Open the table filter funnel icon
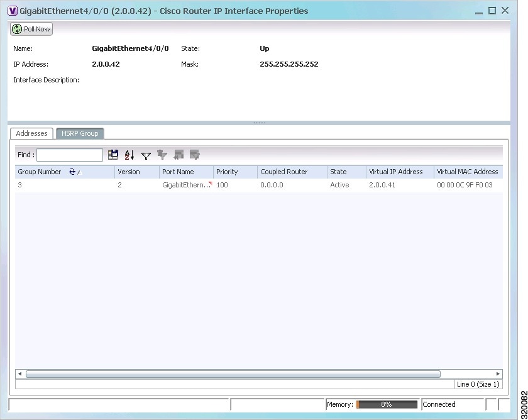This screenshot has height=420, width=528. (146, 155)
